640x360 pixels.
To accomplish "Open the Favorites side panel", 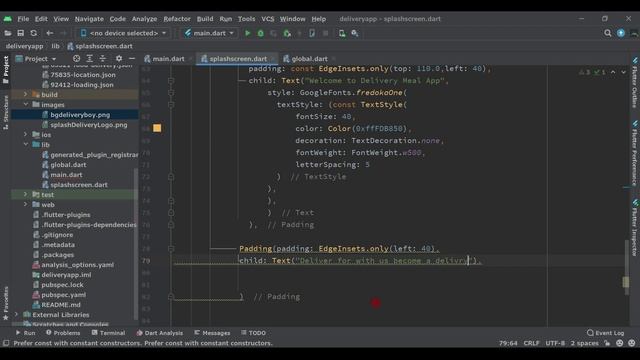I will click(6, 303).
